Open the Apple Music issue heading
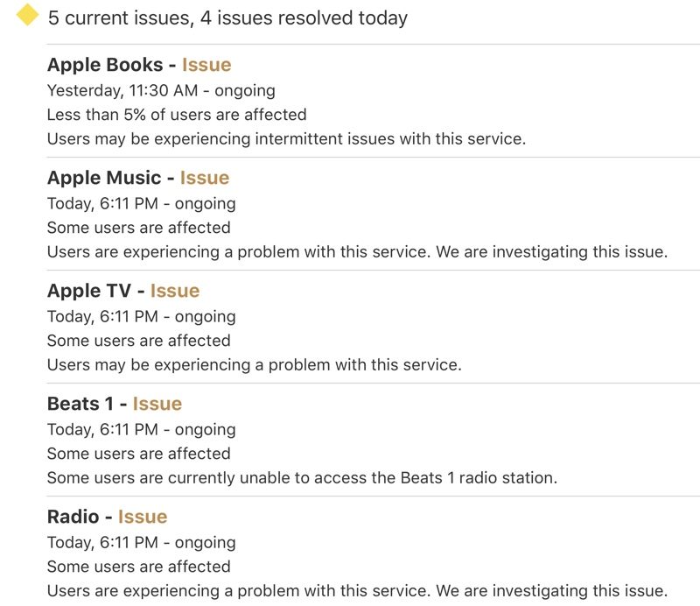 (x=138, y=178)
